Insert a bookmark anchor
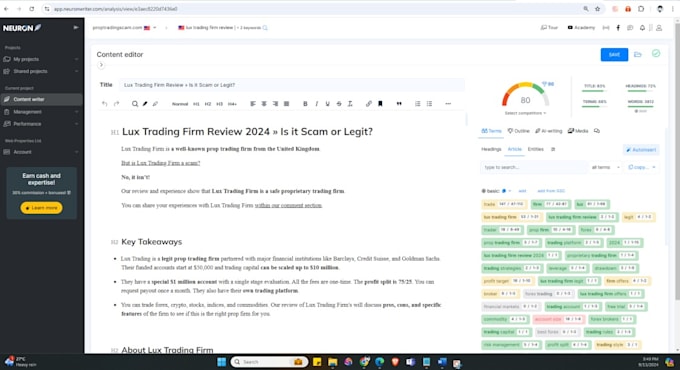This screenshot has height=370, width=680. point(380,104)
